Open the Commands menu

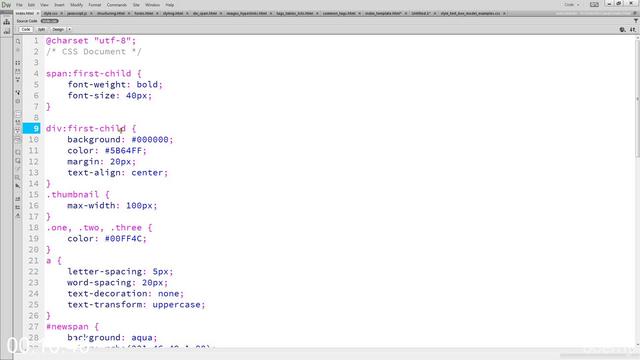coord(117,5)
